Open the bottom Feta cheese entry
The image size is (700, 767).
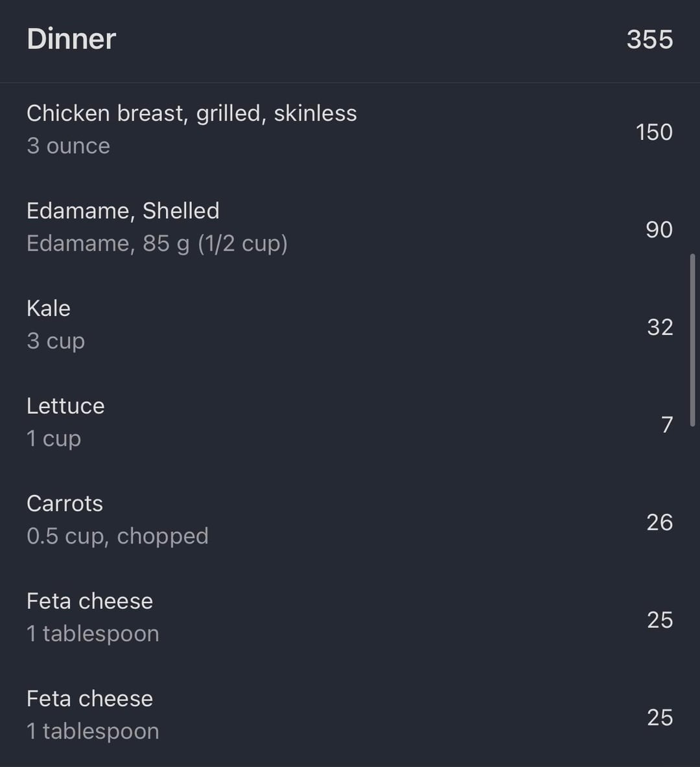click(x=89, y=699)
